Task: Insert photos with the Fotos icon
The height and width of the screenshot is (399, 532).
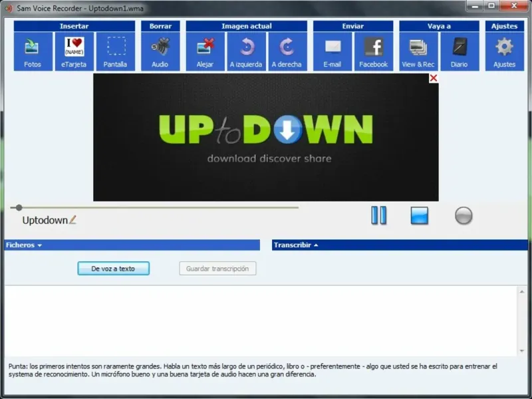Action: click(x=33, y=52)
